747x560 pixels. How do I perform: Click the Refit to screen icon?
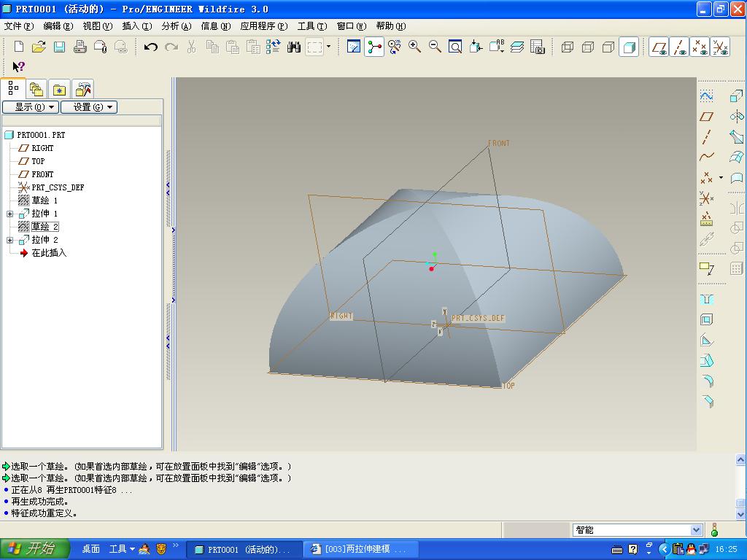click(x=455, y=47)
